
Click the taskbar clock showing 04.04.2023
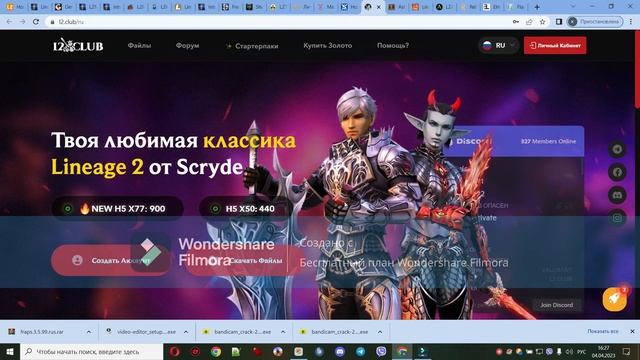[x=604, y=351]
